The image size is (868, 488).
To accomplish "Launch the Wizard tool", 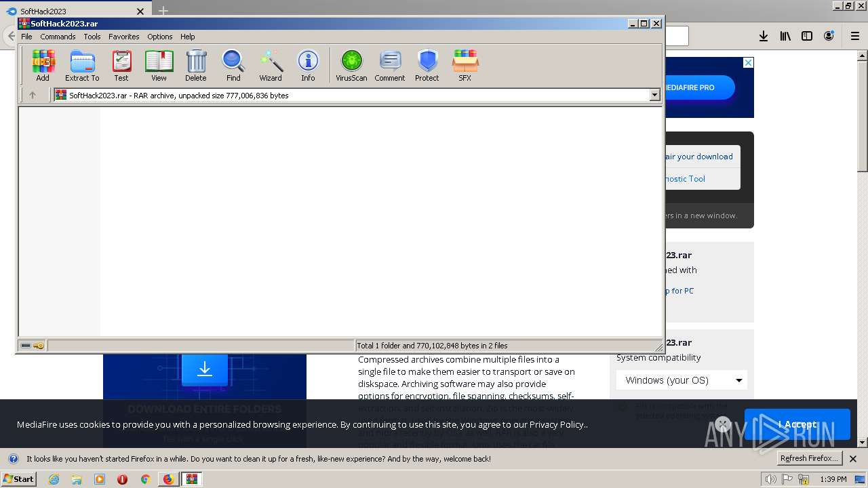I will 271,66.
